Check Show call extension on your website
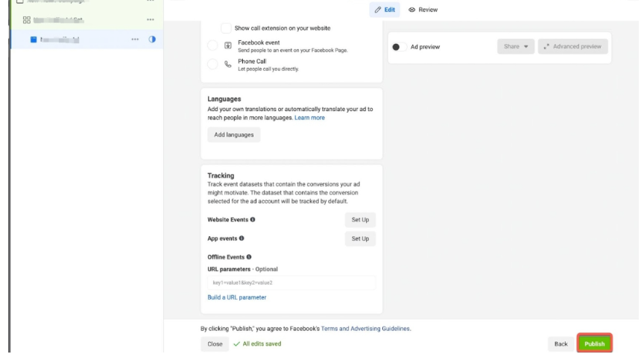The image size is (644, 357). (226, 28)
